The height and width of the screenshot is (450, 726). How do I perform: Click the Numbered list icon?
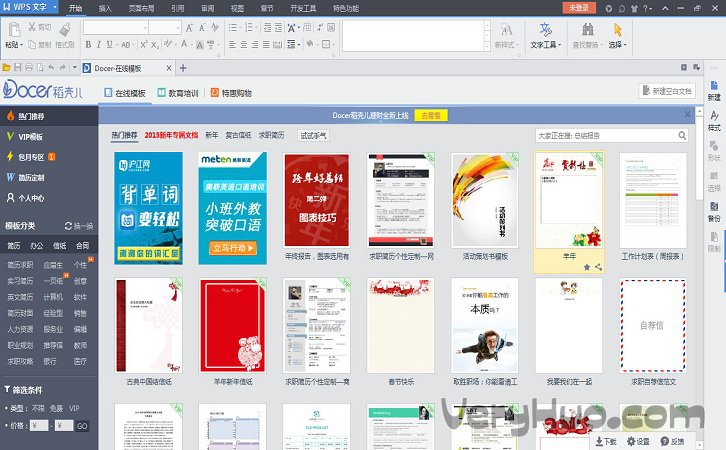click(x=249, y=28)
